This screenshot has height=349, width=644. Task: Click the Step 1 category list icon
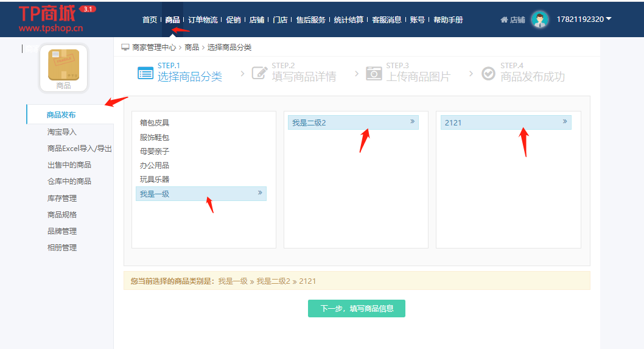click(145, 73)
